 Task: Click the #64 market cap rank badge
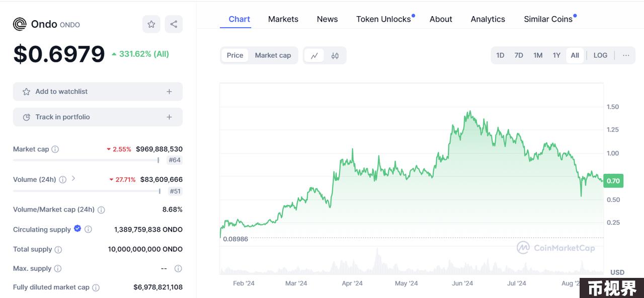point(175,160)
